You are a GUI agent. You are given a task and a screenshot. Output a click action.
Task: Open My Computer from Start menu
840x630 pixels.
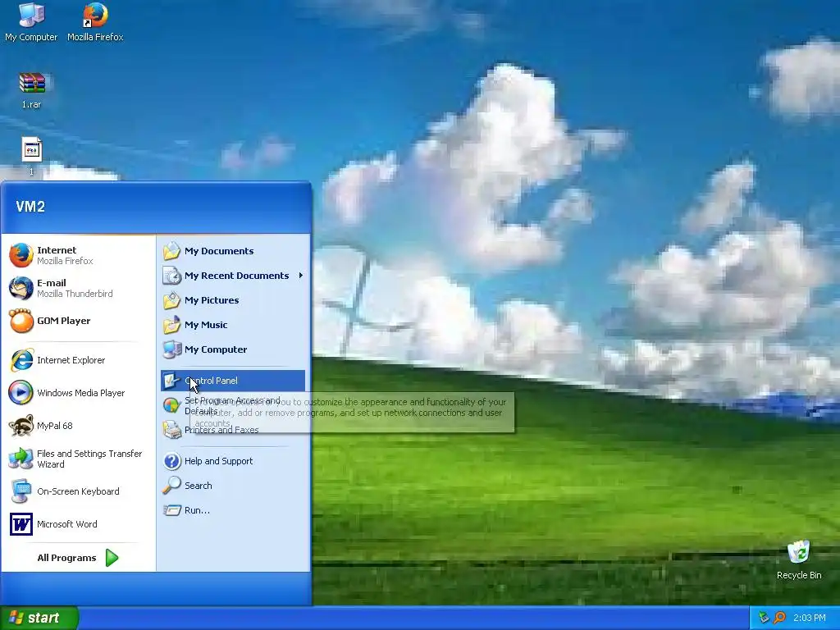[x=233, y=349]
